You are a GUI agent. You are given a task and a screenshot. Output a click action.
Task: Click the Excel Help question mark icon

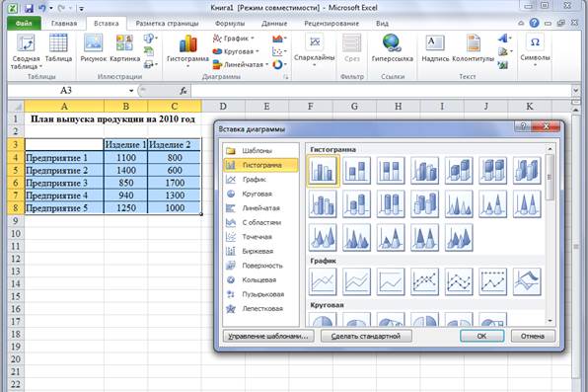pos(534,24)
